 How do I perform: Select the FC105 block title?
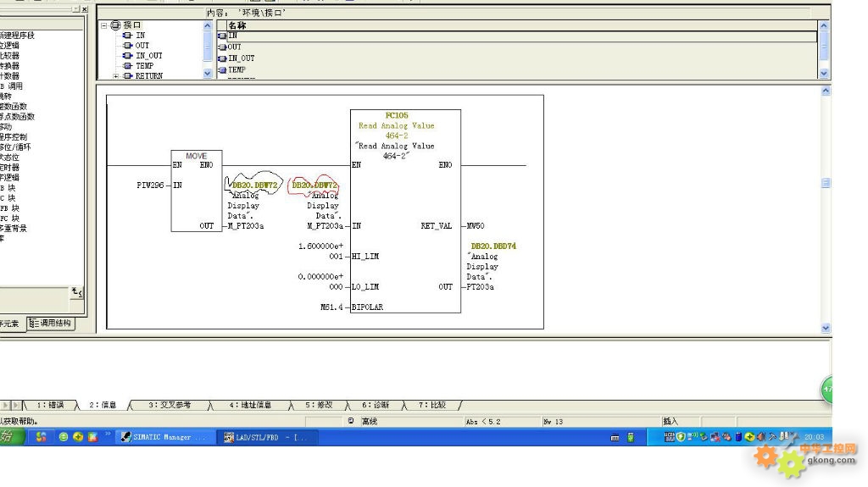point(397,115)
